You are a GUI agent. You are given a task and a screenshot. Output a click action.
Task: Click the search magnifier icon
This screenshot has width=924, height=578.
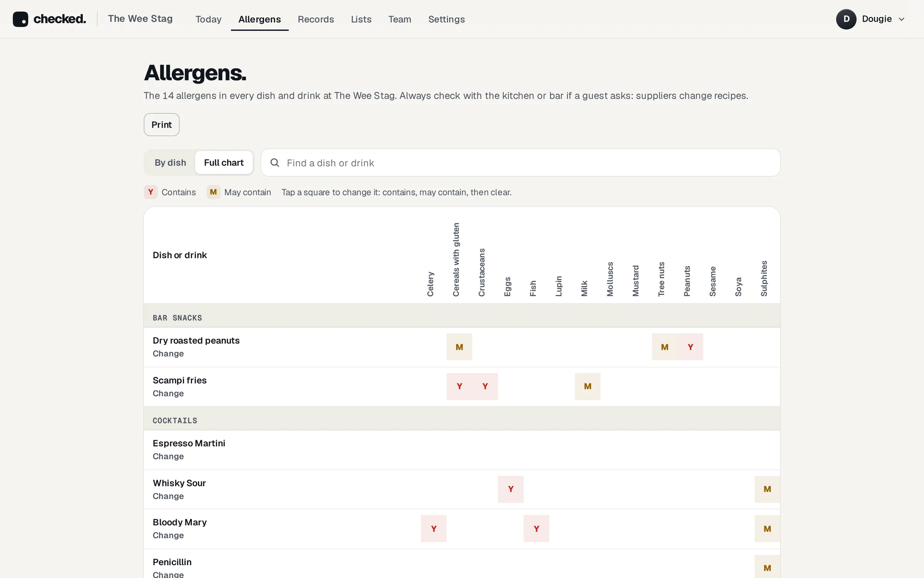pyautogui.click(x=275, y=163)
